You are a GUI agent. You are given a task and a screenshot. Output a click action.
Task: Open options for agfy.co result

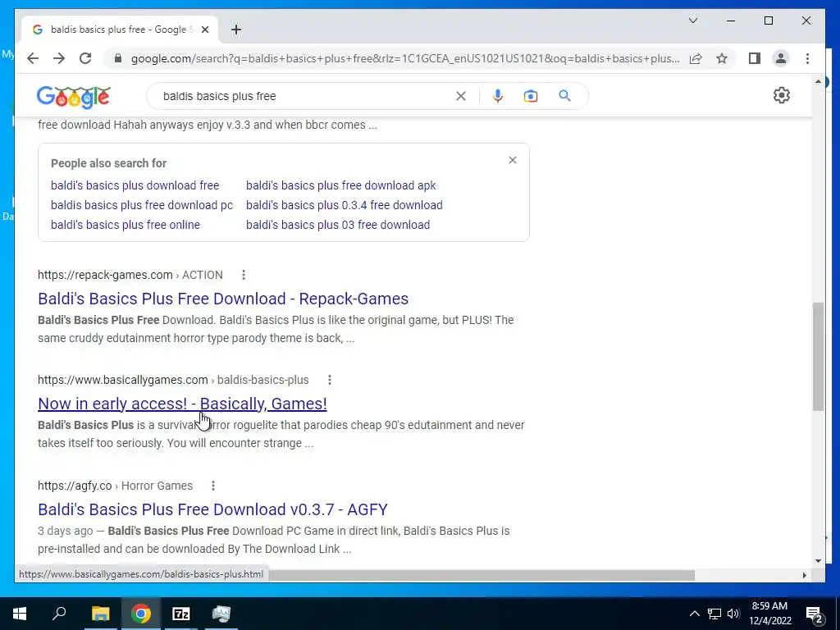(213, 486)
